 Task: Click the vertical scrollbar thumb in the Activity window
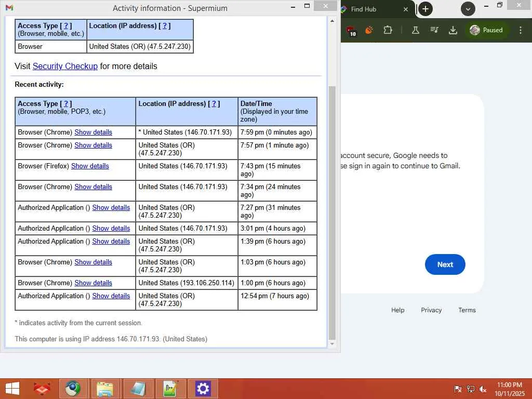[x=332, y=212]
